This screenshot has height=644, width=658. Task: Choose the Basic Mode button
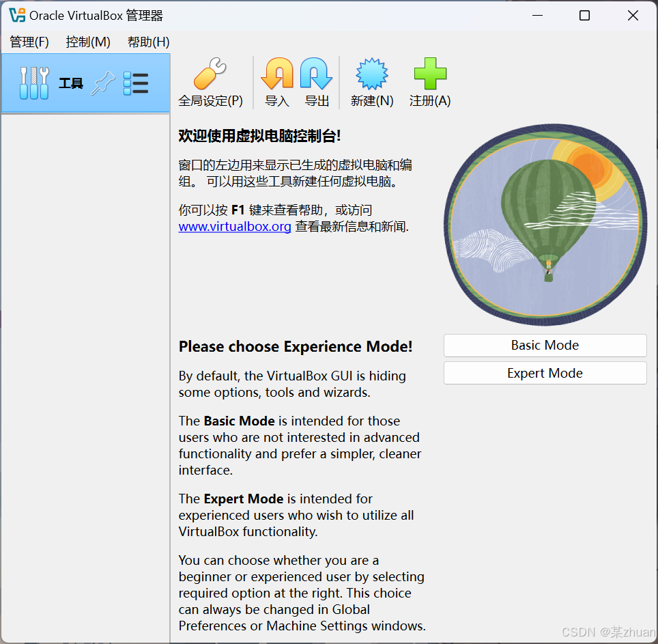pos(545,346)
